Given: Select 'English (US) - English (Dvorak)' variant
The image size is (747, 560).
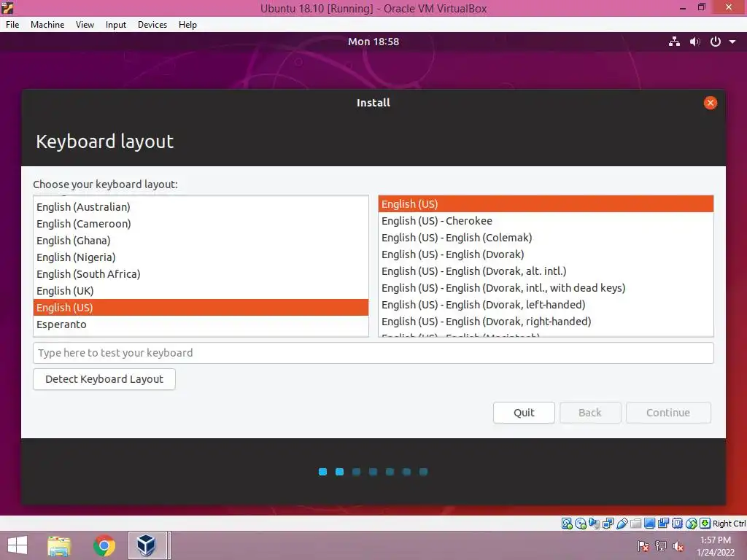Looking at the screenshot, I should pyautogui.click(x=546, y=254).
